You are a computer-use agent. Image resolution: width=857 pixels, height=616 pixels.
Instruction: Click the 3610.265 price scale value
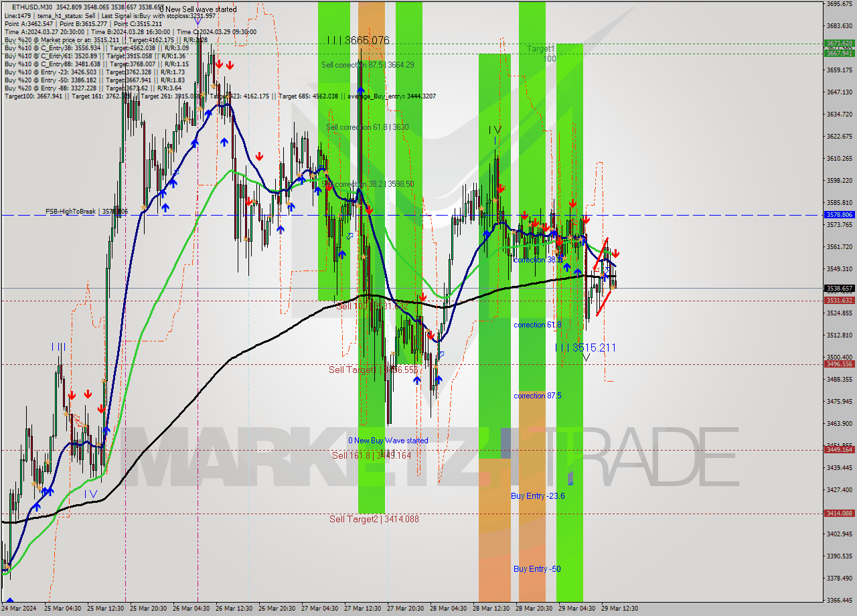pyautogui.click(x=839, y=159)
